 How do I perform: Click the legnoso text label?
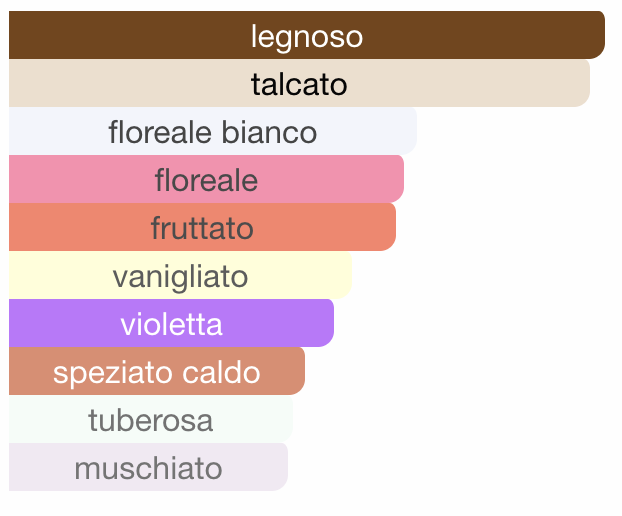pos(307,38)
